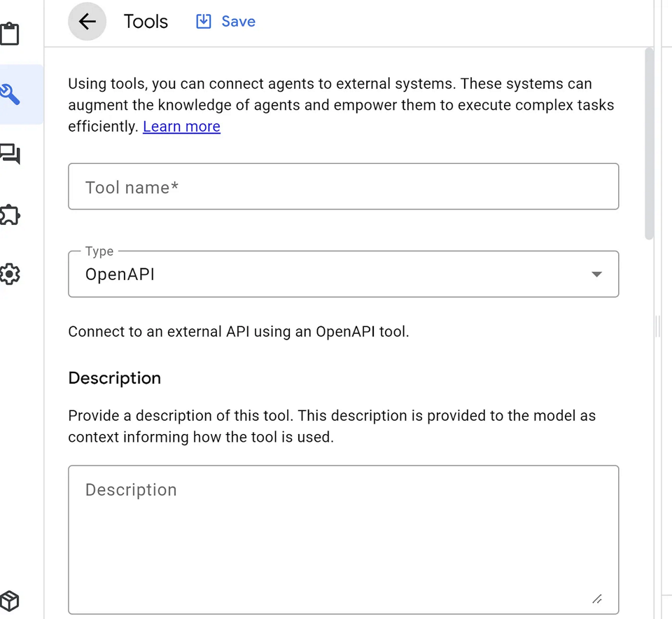Click the puzzle piece integrations icon
672x619 pixels.
(x=10, y=215)
